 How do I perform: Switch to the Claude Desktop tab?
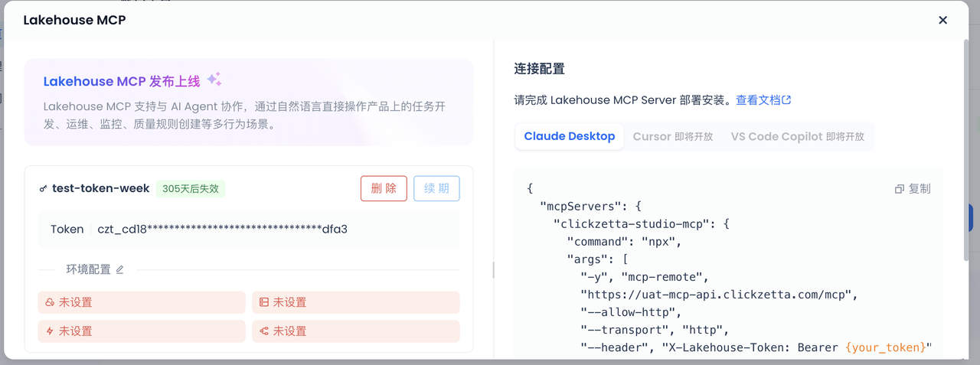[569, 136]
